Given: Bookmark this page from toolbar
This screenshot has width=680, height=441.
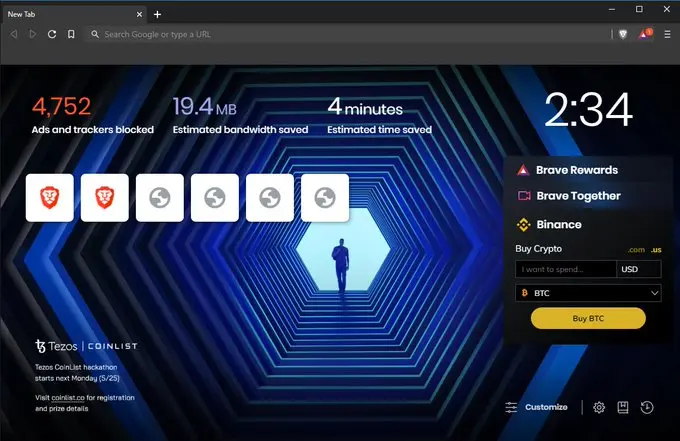Looking at the screenshot, I should coord(71,34).
